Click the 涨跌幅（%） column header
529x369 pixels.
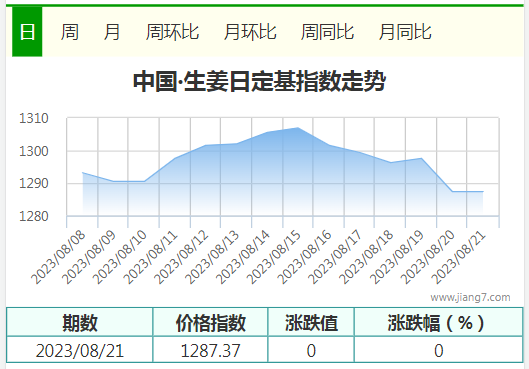pyautogui.click(x=438, y=322)
